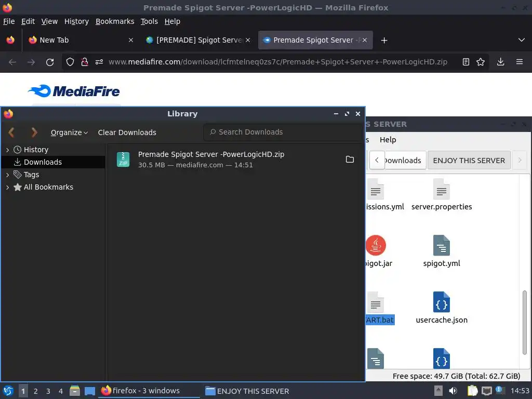Expand the Tags tree node
Viewport: 532px width, 399px height.
(7, 175)
